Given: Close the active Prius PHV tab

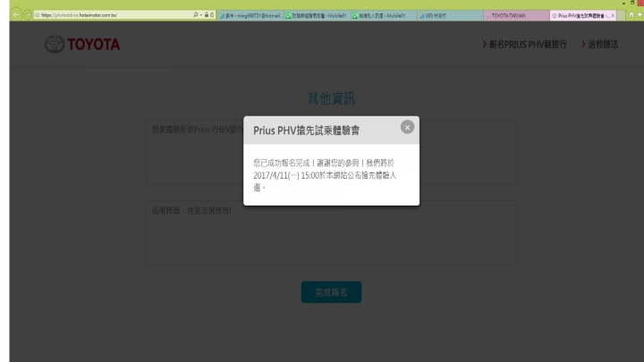Looking at the screenshot, I should [x=613, y=15].
